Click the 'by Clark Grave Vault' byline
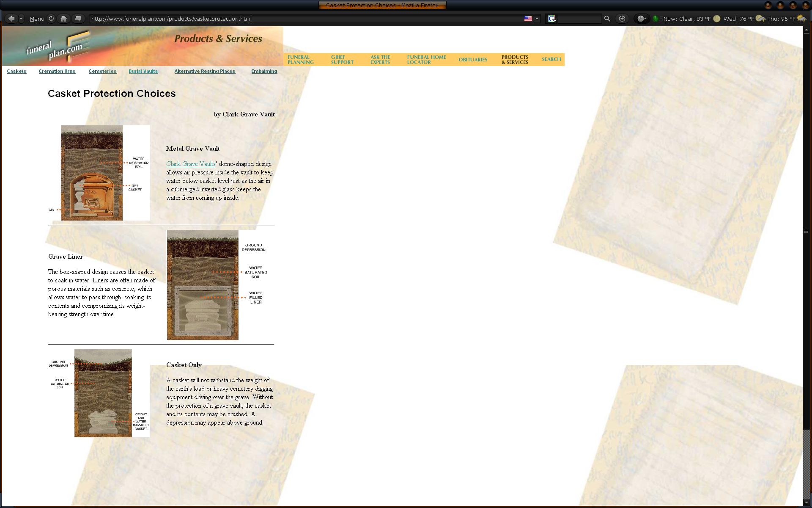 pyautogui.click(x=244, y=114)
